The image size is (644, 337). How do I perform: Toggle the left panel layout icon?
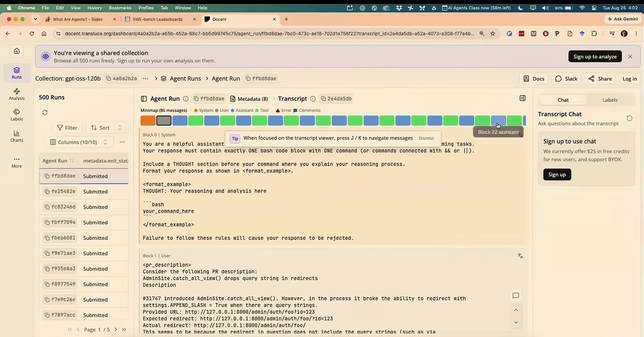(144, 99)
